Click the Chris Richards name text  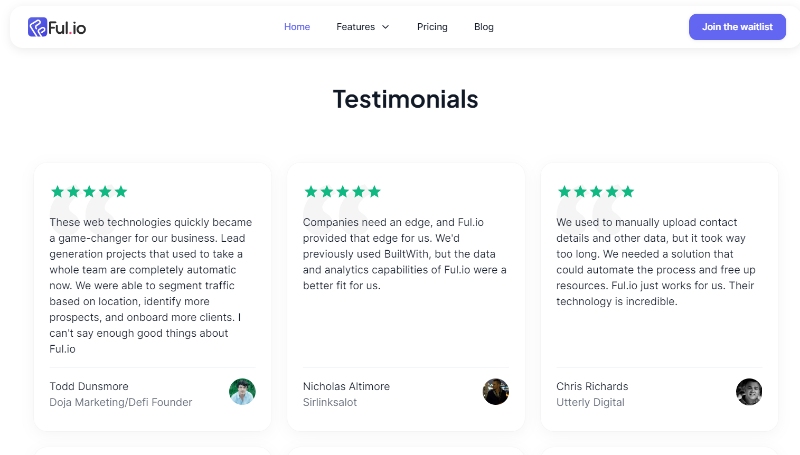(x=592, y=386)
